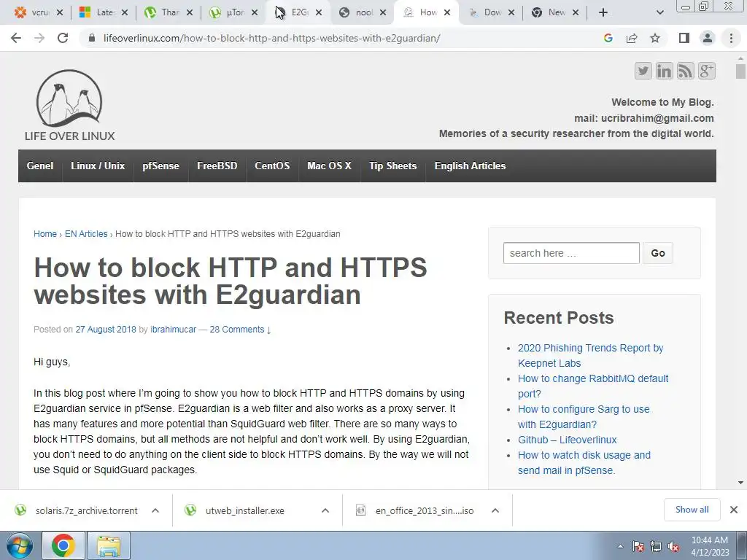
Task: Open the Windows Start menu
Action: (x=20, y=545)
